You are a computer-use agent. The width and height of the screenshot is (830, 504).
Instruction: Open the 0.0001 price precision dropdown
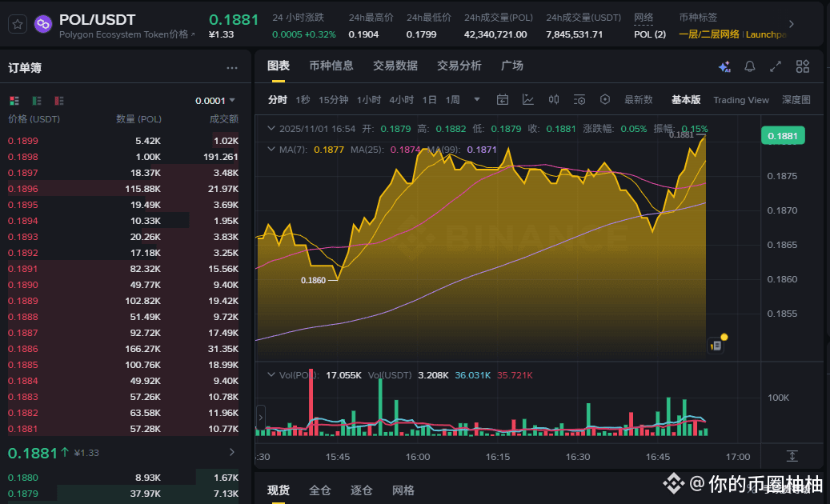(x=215, y=101)
